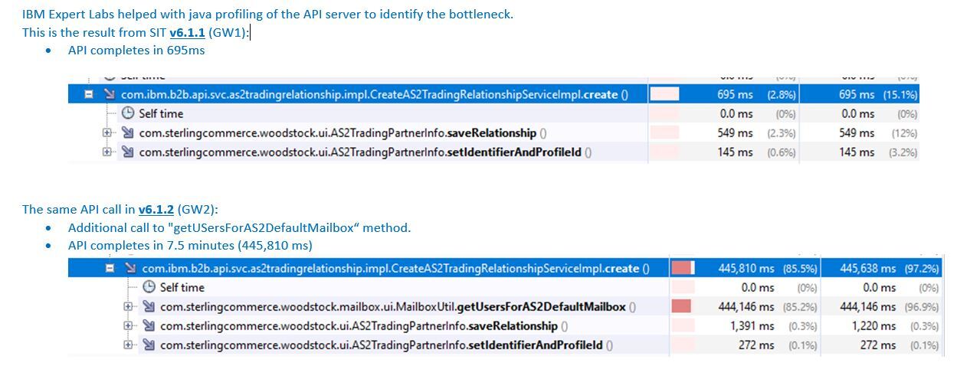Open the v6.1.1 hyperlink
Image resolution: width=980 pixels, height=382 pixels.
click(x=187, y=32)
